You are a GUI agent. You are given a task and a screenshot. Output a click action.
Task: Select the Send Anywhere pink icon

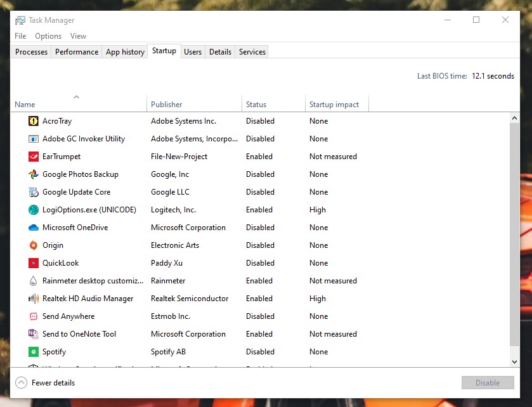[x=33, y=316]
